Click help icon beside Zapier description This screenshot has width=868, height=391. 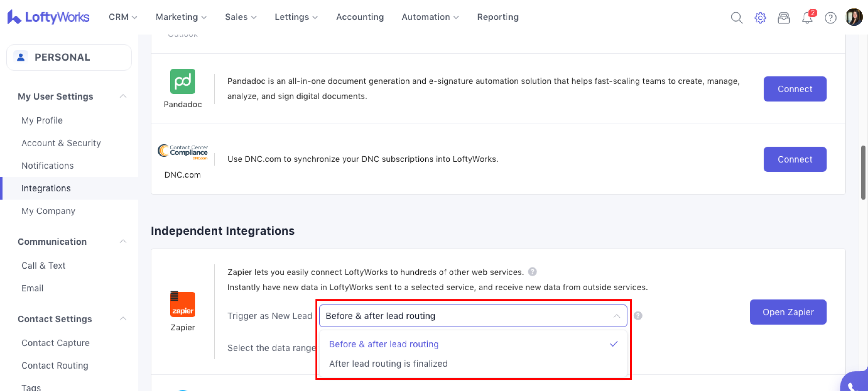(x=532, y=272)
